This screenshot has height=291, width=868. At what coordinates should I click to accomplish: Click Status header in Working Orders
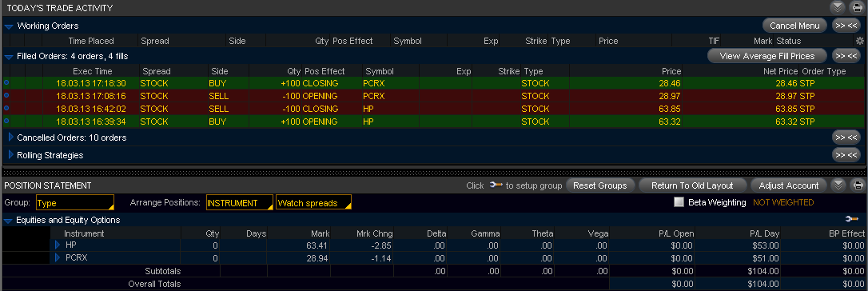pos(789,41)
